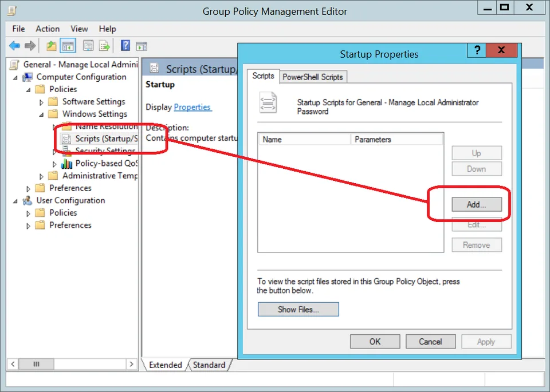The image size is (550, 392).
Task: Collapse Policies under Computer Configuration
Action: (29, 90)
